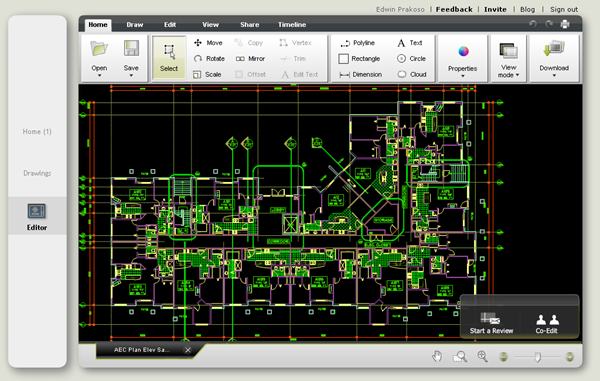Viewport: 600px width, 381px height.
Task: Select the AEC Plan Elev drawing tab
Action: pos(142,350)
